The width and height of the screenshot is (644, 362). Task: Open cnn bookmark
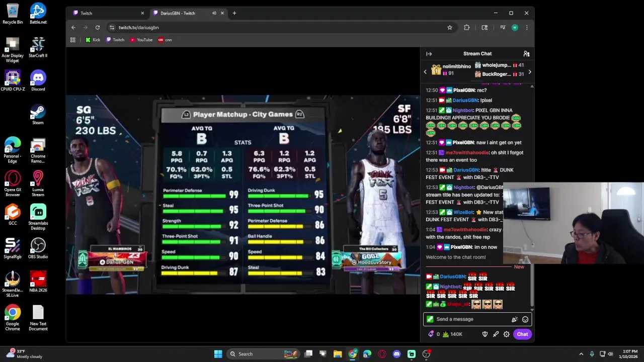click(x=165, y=40)
